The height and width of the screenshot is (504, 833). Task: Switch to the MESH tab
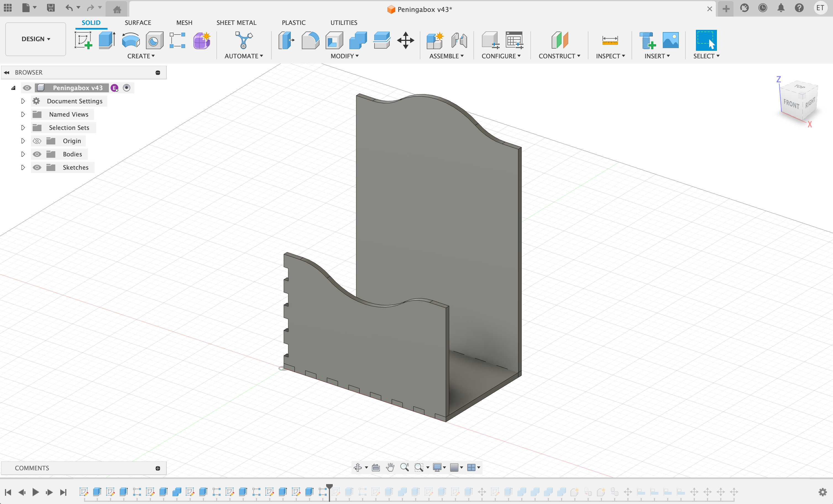click(x=184, y=23)
